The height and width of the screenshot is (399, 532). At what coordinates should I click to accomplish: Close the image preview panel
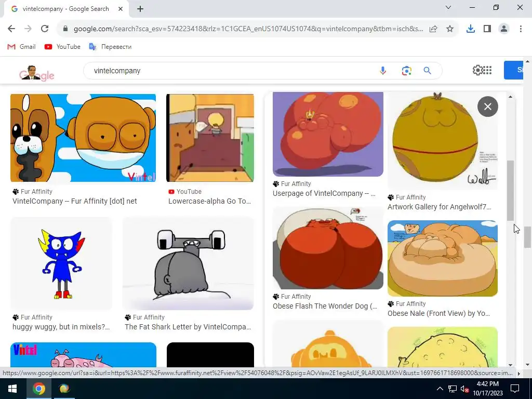[x=487, y=107]
